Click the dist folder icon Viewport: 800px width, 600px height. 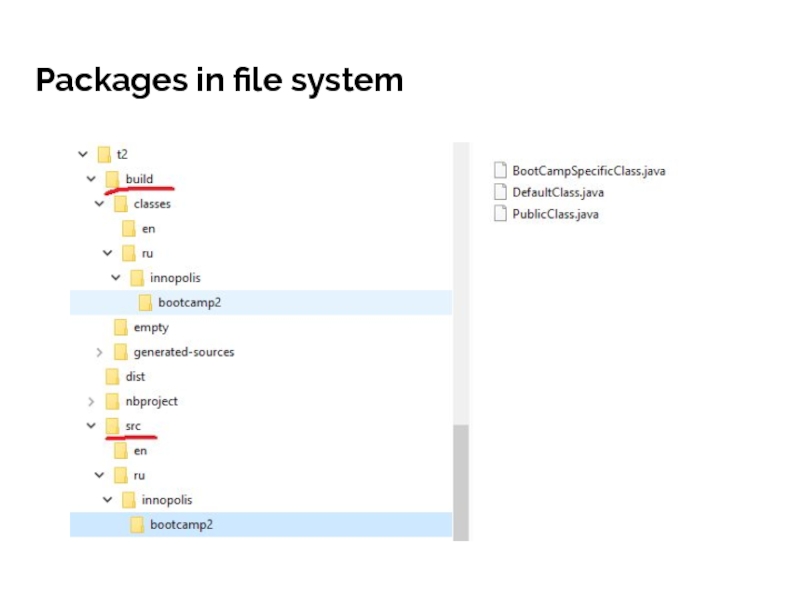click(112, 377)
